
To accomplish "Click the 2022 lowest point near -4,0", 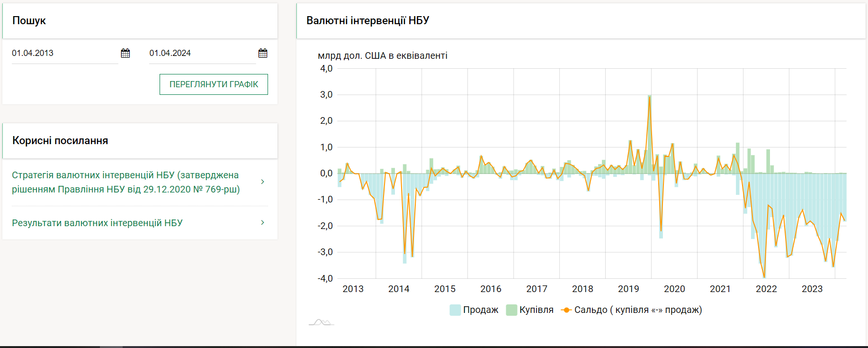I will [764, 277].
